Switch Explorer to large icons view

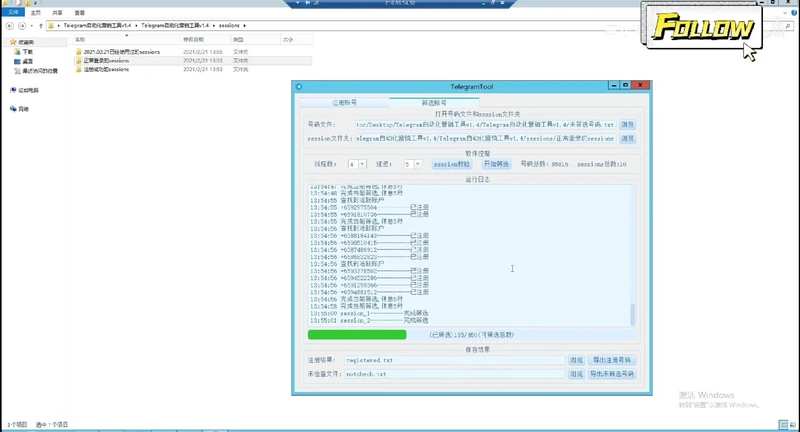(x=792, y=424)
